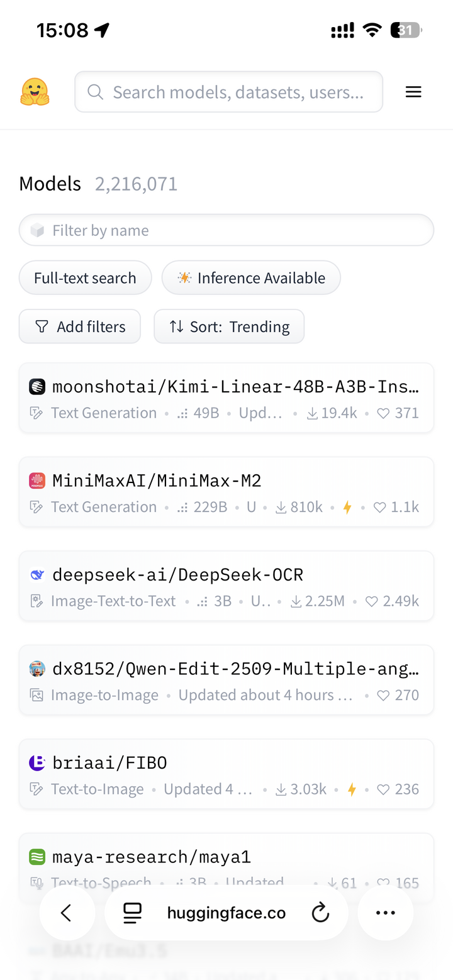The image size is (453, 980).
Task: Tap the briaai purple avatar icon
Action: [x=37, y=763]
